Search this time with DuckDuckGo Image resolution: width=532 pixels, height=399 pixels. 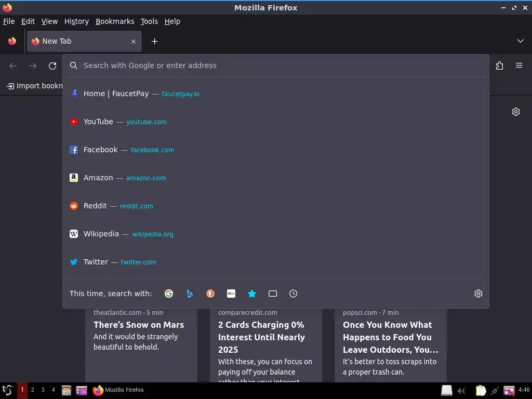(210, 294)
